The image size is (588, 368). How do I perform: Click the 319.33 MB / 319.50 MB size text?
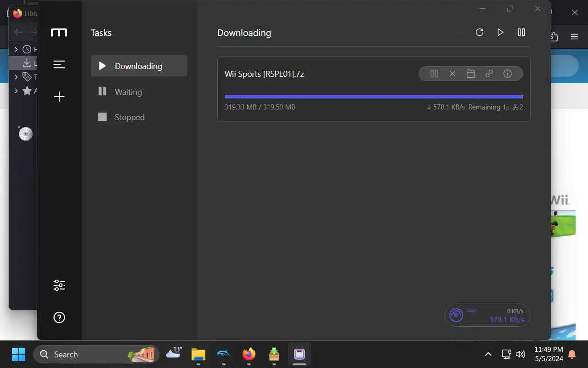[x=260, y=107]
